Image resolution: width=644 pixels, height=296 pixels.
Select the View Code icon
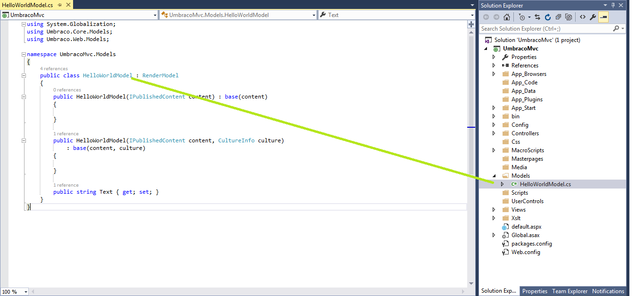coord(583,17)
